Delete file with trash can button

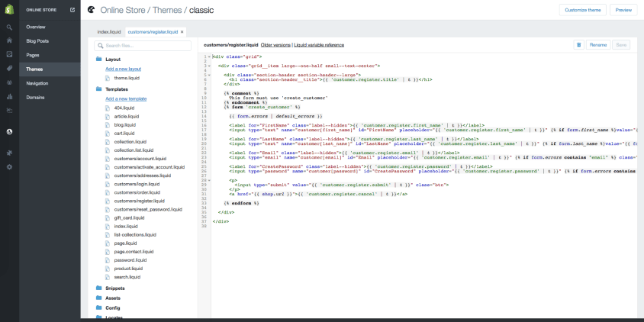578,45
